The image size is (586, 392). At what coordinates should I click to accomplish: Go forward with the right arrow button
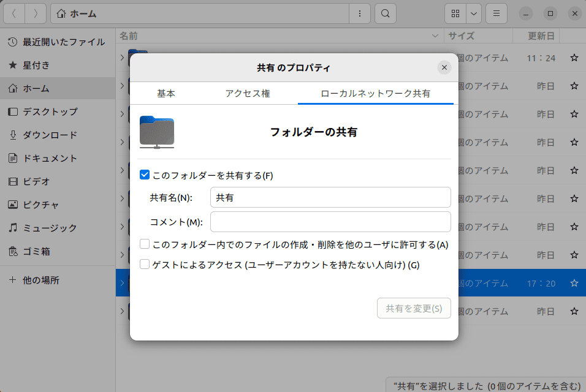coord(36,14)
